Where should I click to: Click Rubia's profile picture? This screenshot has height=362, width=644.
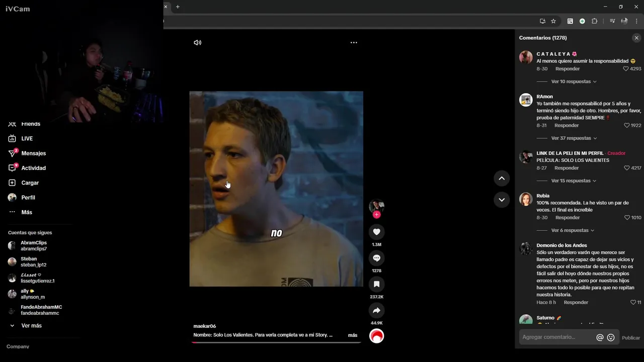point(526,199)
